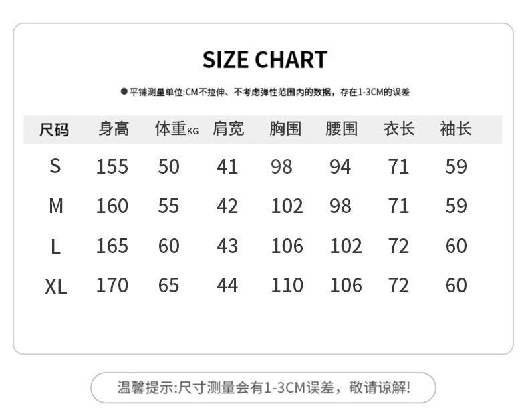Select the 身高 column header
Image resolution: width=528 pixels, height=420 pixels.
(113, 128)
